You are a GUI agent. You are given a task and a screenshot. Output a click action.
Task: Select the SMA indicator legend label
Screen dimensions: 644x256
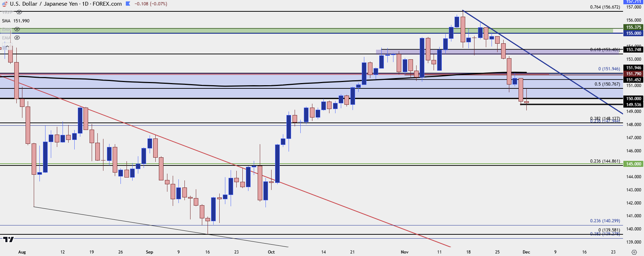coord(6,21)
